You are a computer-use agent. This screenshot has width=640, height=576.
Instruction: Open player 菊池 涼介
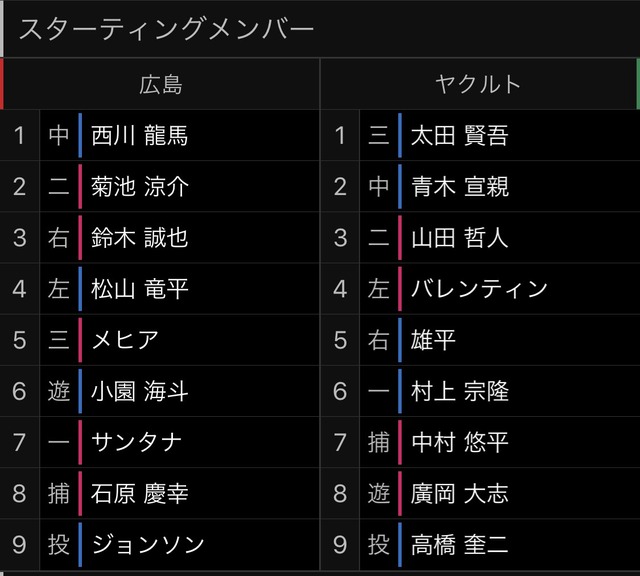(140, 187)
